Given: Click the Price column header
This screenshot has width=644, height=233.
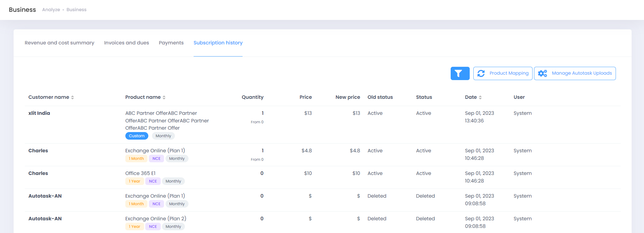Looking at the screenshot, I should point(306,97).
